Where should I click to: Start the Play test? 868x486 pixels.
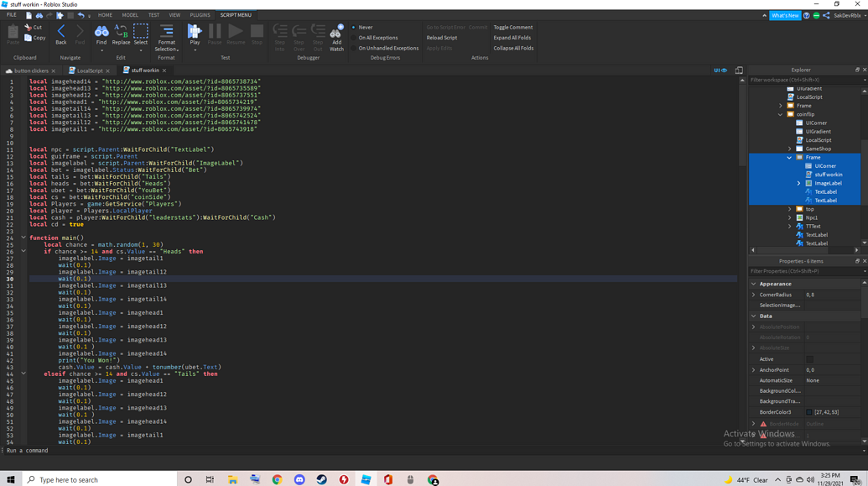coord(195,34)
